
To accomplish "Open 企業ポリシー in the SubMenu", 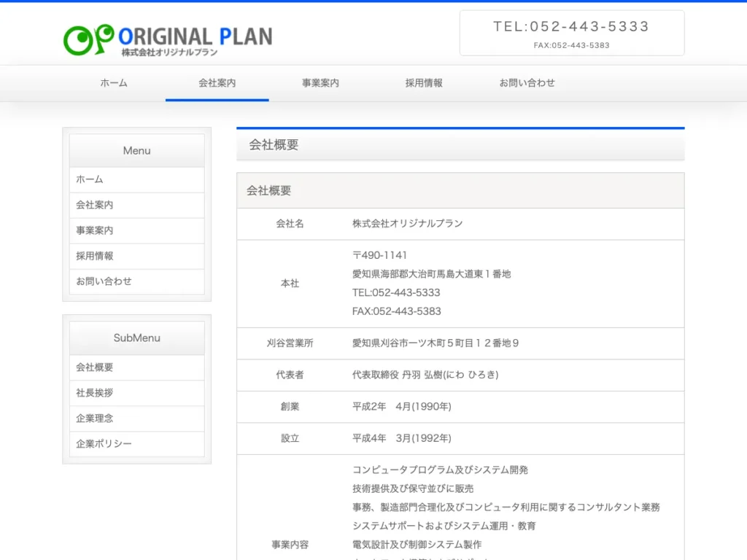I will [136, 444].
